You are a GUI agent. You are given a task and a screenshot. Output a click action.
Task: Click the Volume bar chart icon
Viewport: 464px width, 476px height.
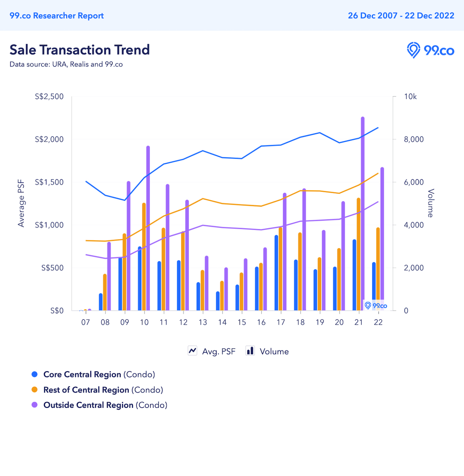(250, 351)
